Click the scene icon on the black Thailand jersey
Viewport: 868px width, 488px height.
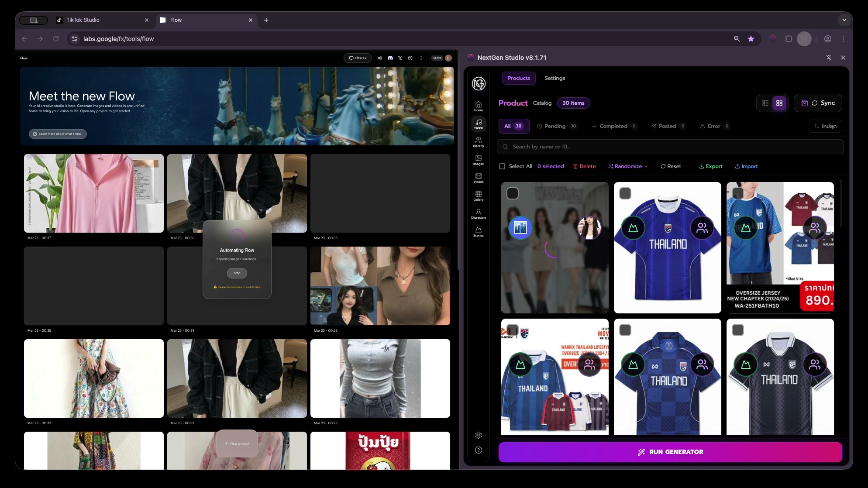tap(746, 364)
